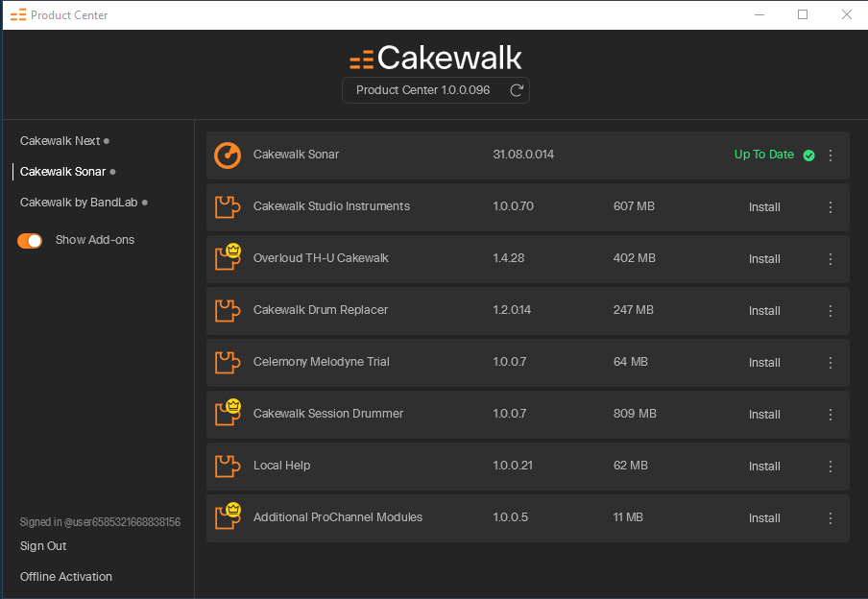Click the refresh icon beside Product Center version
The height and width of the screenshot is (599, 868).
coord(517,90)
